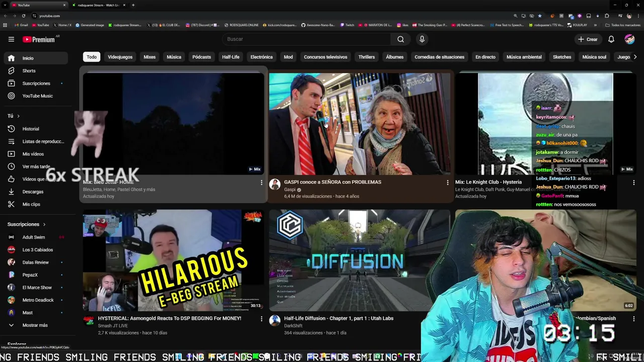The height and width of the screenshot is (362, 644).
Task: Switch to the rodsquaree Stream browser tab
Action: [x=98, y=5]
